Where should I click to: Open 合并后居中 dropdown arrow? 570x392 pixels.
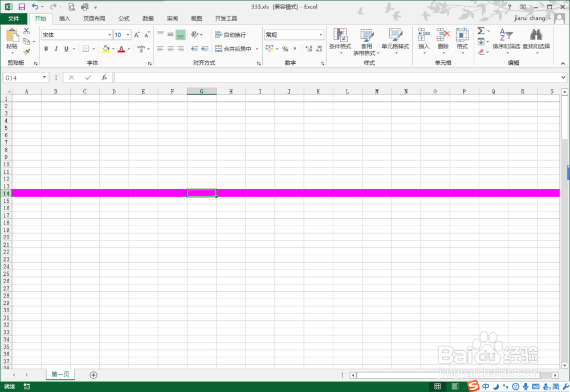pyautogui.click(x=257, y=48)
